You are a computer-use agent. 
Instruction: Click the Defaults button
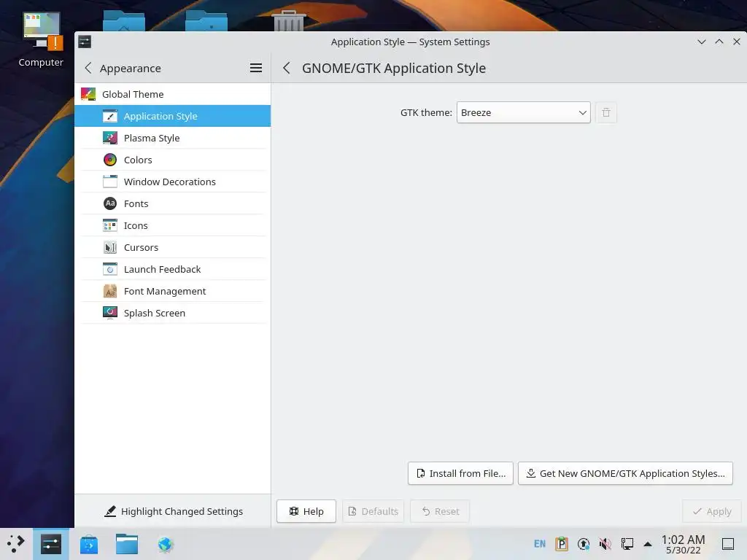(373, 511)
